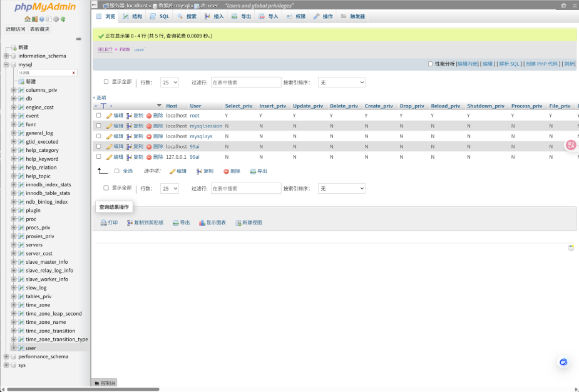
Task: Click the Options link above table
Action: coord(100,98)
